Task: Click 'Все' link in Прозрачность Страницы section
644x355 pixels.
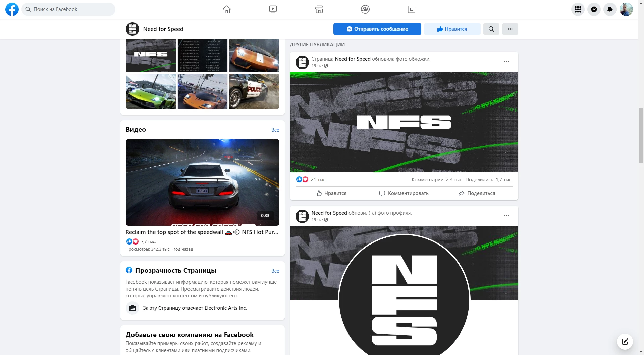Action: [275, 271]
